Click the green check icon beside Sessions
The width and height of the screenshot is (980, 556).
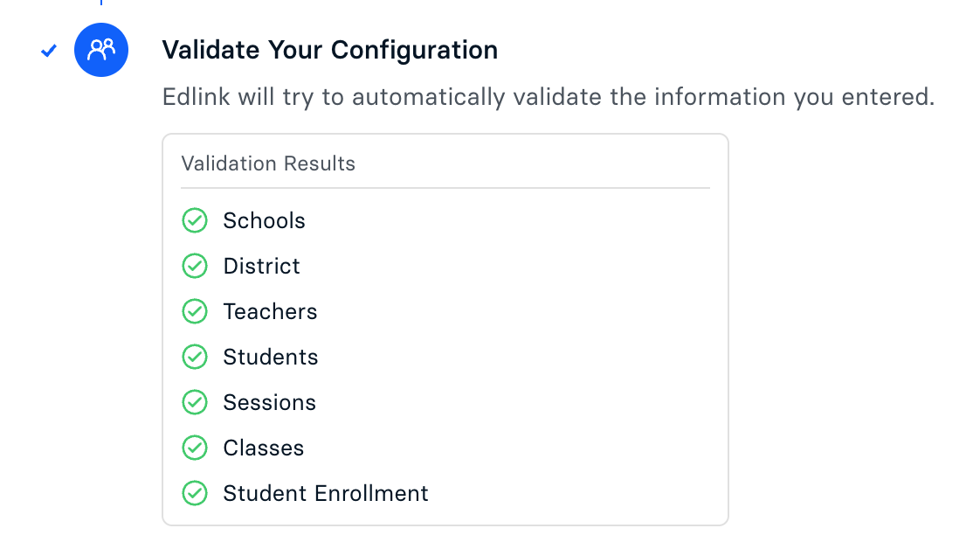click(x=194, y=402)
